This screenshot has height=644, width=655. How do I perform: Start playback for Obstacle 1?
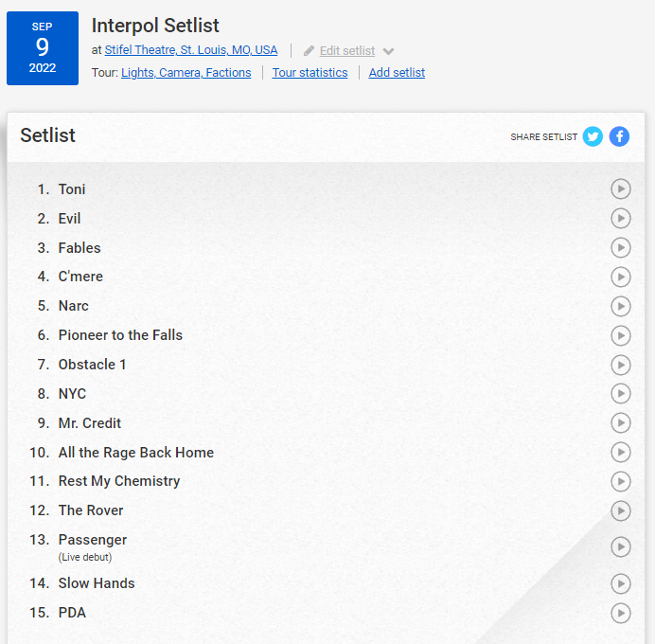pyautogui.click(x=620, y=365)
